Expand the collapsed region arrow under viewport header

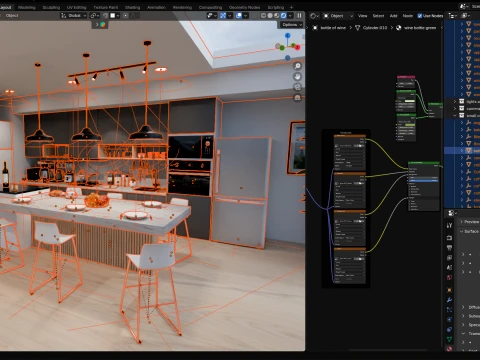click(x=97, y=24)
